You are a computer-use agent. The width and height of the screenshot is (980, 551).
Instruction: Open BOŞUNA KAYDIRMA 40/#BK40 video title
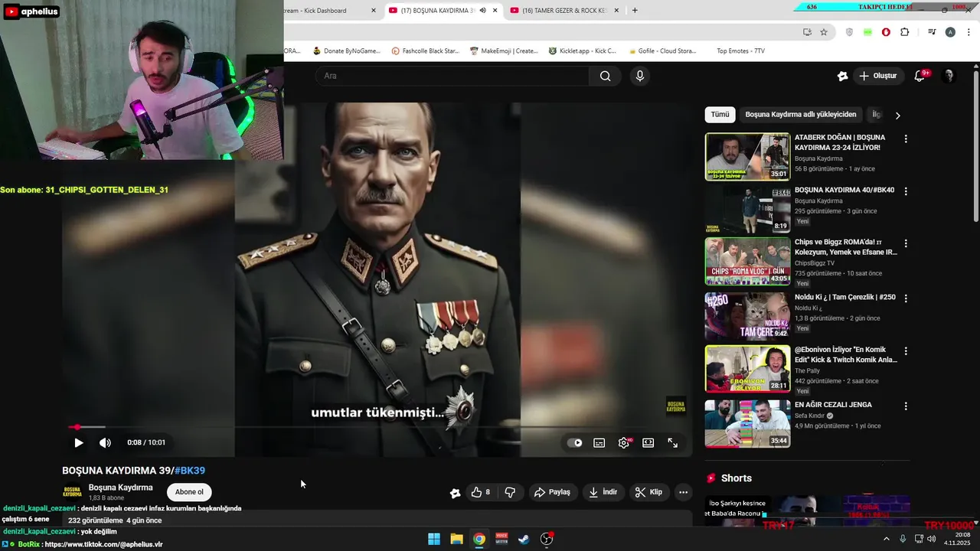pos(844,190)
